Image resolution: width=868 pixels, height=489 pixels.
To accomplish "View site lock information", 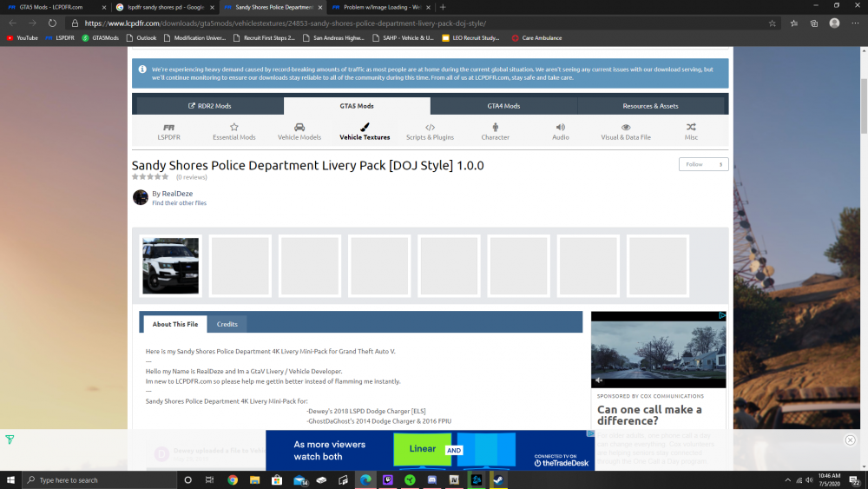I will click(75, 23).
